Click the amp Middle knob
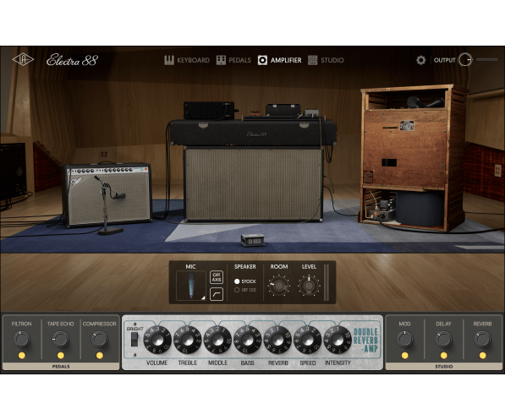The width and height of the screenshot is (505, 420). [x=217, y=340]
